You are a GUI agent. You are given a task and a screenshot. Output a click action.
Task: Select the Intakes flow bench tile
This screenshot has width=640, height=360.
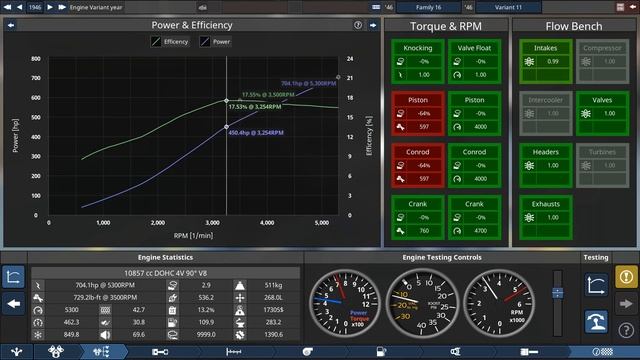click(x=546, y=62)
